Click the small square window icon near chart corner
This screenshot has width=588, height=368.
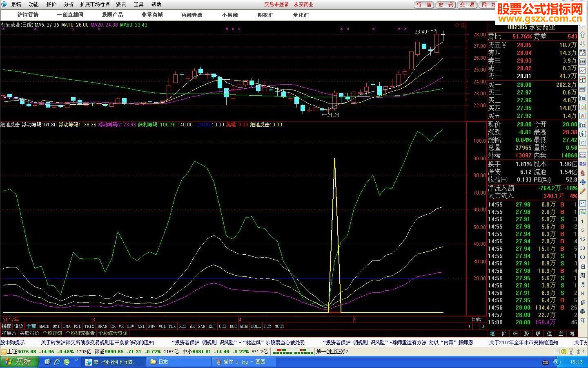point(463,25)
